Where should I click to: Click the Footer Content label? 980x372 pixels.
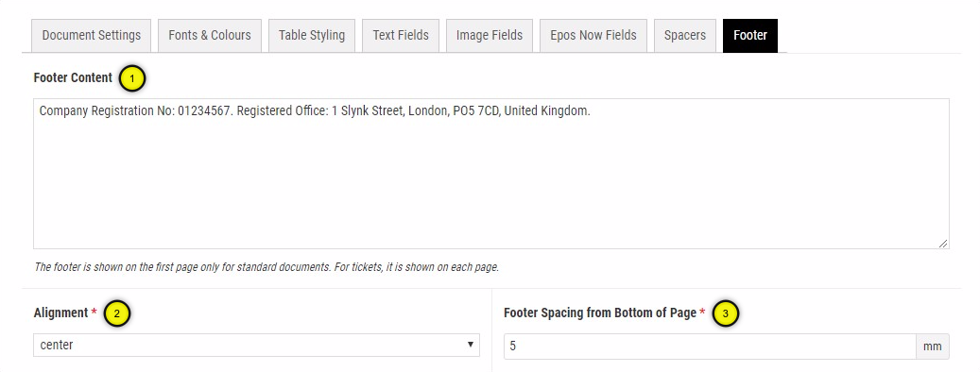73,78
